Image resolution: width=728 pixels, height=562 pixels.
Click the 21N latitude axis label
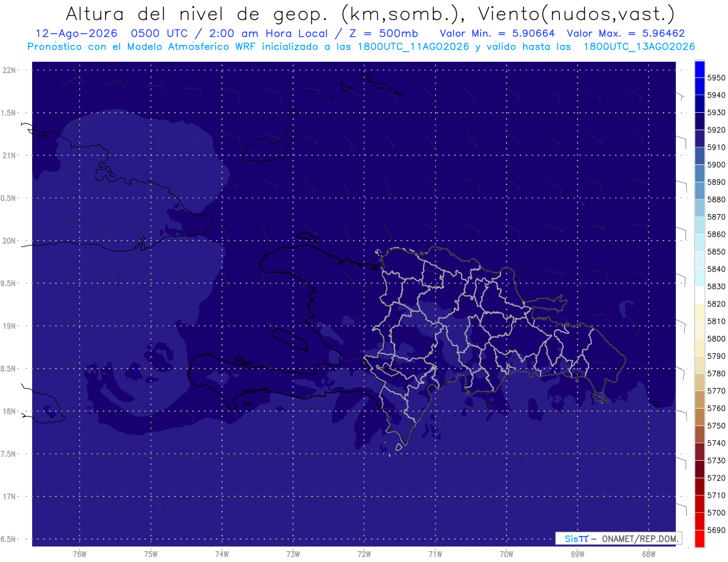9,155
